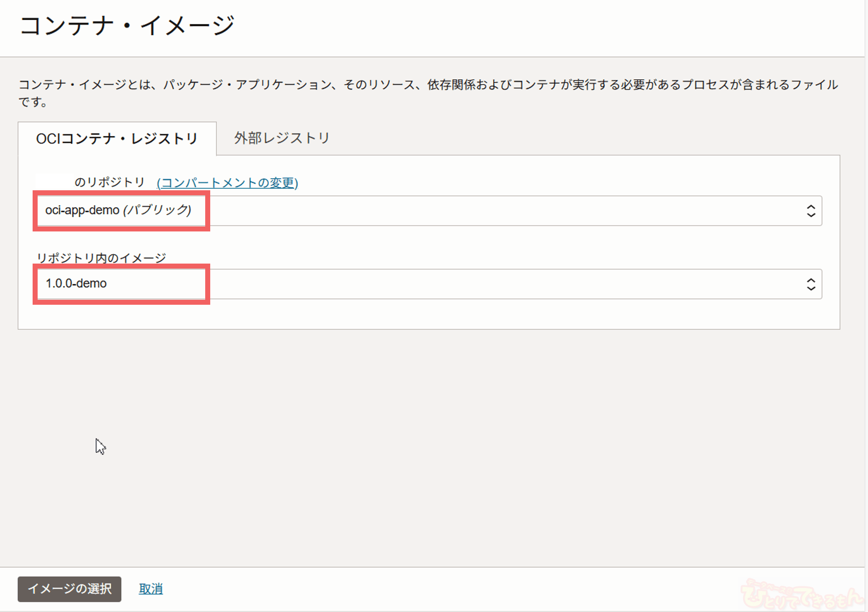Open the oci-app-demo (パブリック) repository dropdown
The width and height of the screenshot is (868, 612).
click(426, 211)
